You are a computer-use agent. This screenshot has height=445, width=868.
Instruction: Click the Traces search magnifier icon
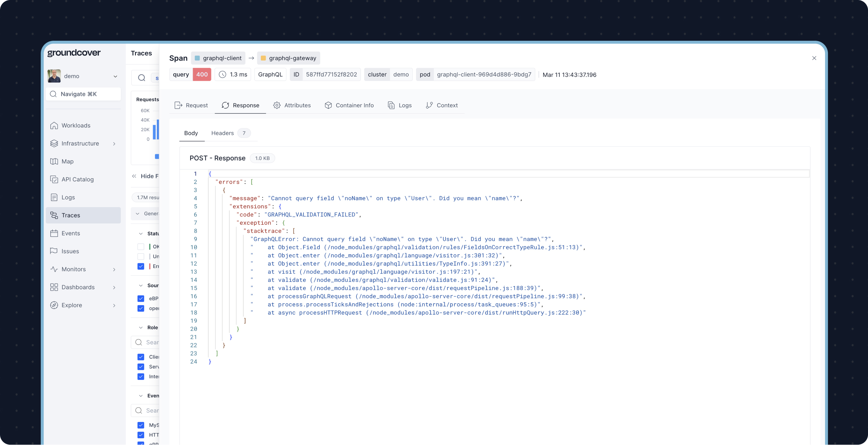(141, 78)
